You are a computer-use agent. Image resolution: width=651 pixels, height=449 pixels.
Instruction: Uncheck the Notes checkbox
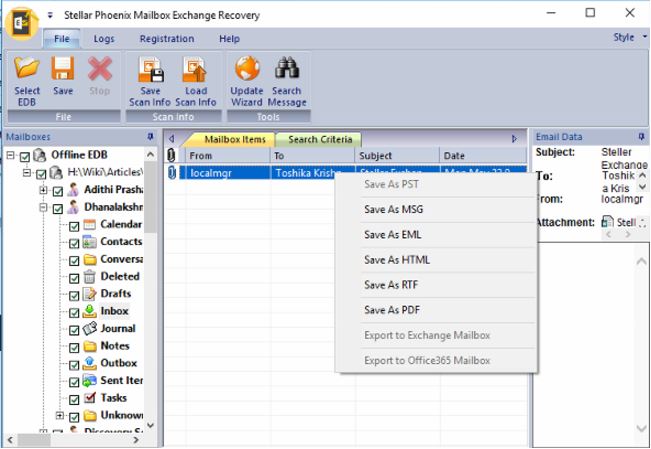point(74,347)
